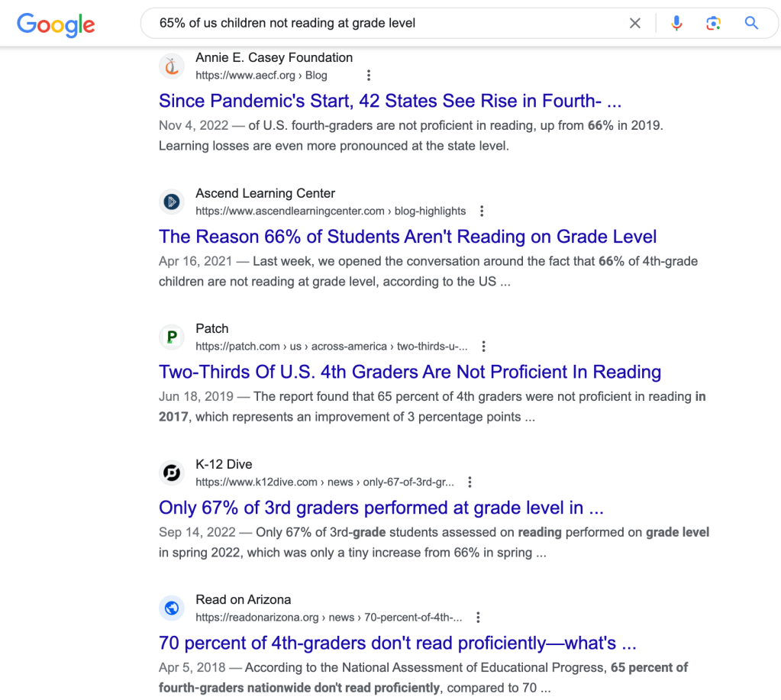Click the Read on Arizona globe favicon
This screenshot has height=700, width=781.
coord(172,608)
